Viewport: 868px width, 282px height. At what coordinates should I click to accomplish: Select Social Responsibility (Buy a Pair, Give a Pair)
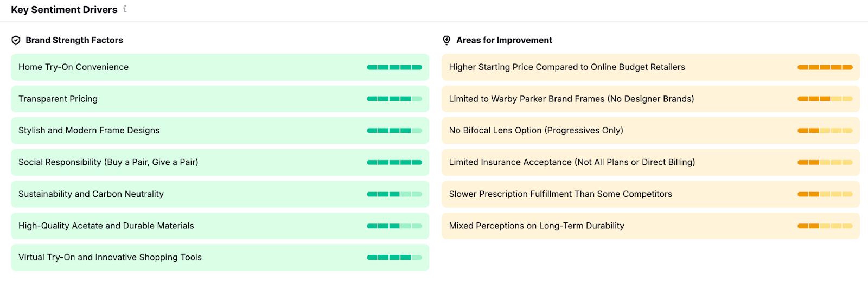108,162
